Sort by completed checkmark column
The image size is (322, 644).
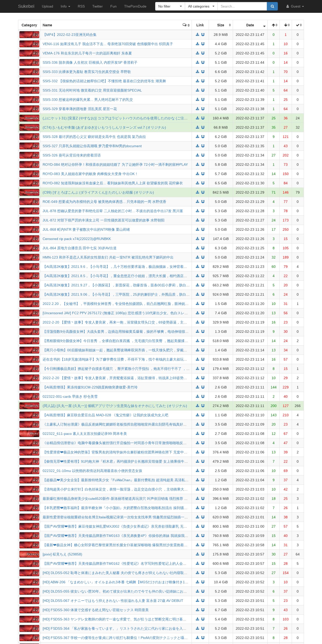tap(298, 25)
